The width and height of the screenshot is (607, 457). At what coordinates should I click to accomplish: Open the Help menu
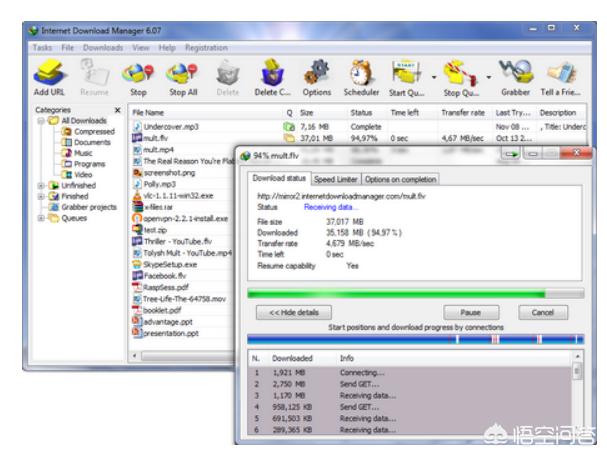[167, 48]
